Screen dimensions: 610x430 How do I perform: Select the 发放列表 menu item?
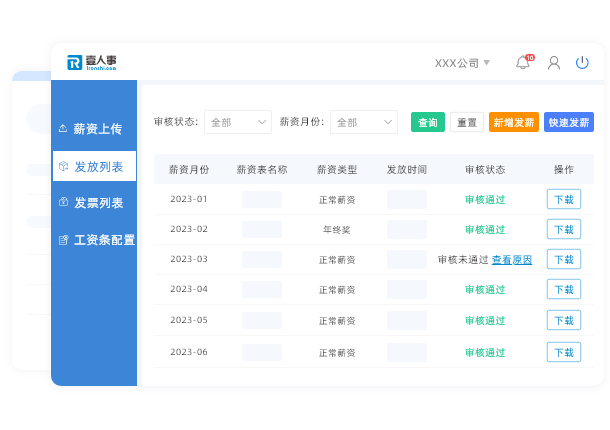[x=94, y=166]
